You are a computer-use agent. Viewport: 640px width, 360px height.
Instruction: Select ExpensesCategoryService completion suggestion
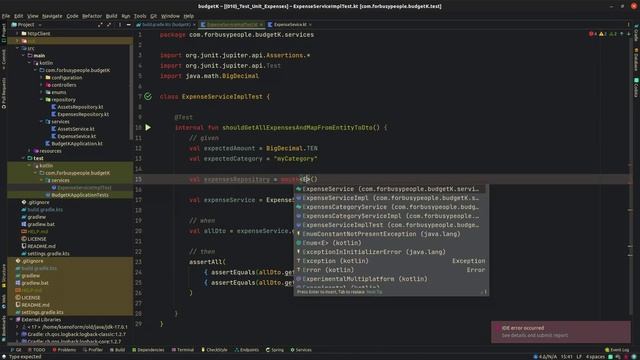[x=391, y=207]
